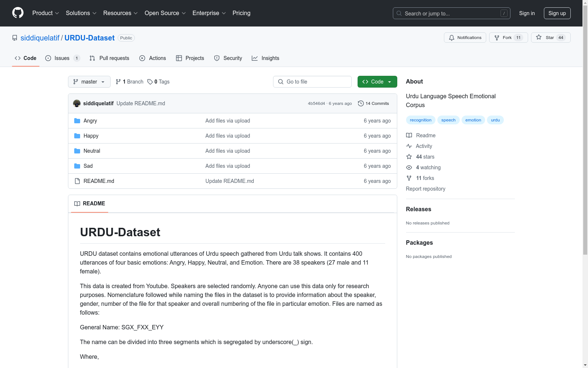Image resolution: width=588 pixels, height=368 pixels.
Task: Expand the Open Source menu
Action: 165,13
